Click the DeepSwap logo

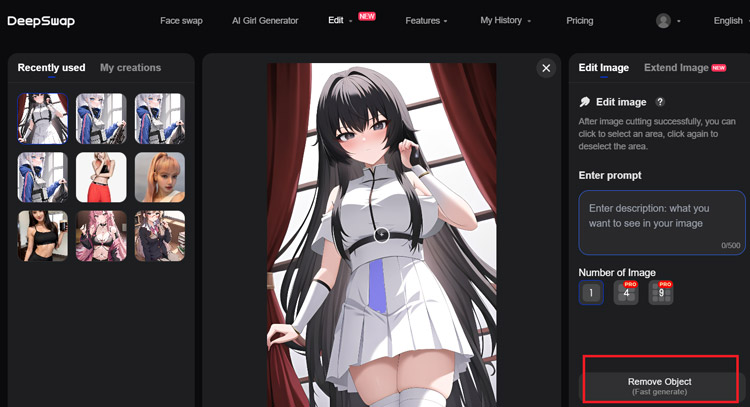click(x=41, y=21)
